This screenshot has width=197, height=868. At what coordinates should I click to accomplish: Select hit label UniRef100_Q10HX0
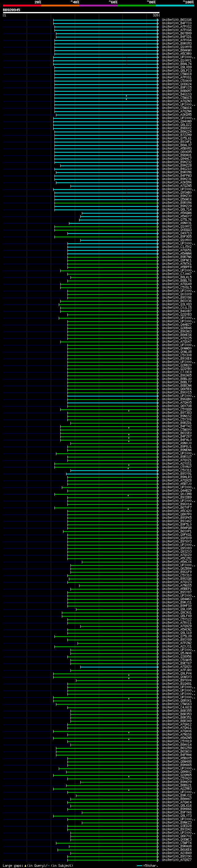tap(177, 240)
